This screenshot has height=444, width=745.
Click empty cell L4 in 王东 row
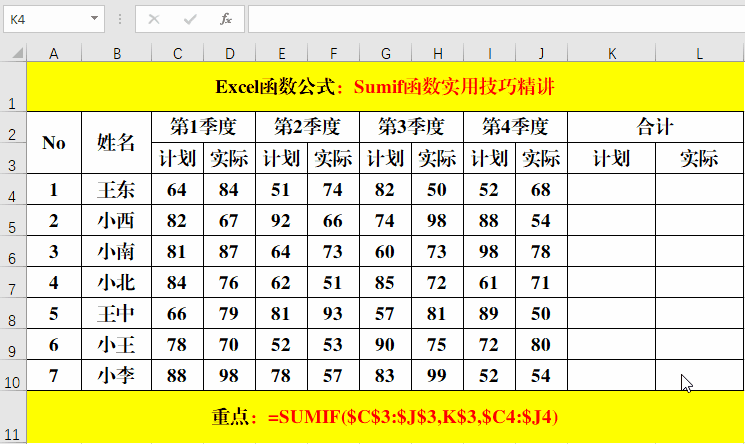coord(699,189)
